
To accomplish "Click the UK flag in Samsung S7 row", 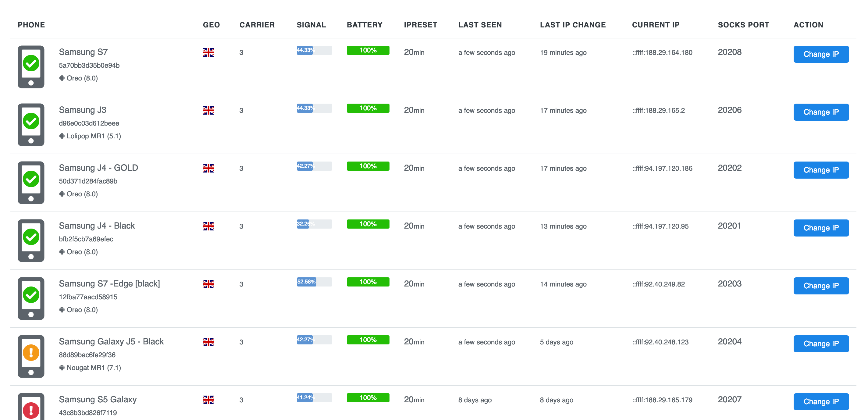I will (208, 52).
